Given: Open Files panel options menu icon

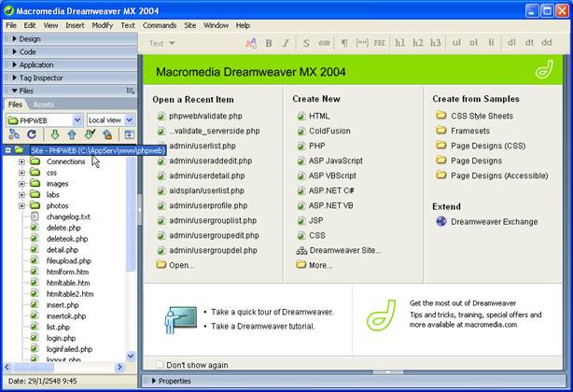Looking at the screenshot, I should pos(130,91).
